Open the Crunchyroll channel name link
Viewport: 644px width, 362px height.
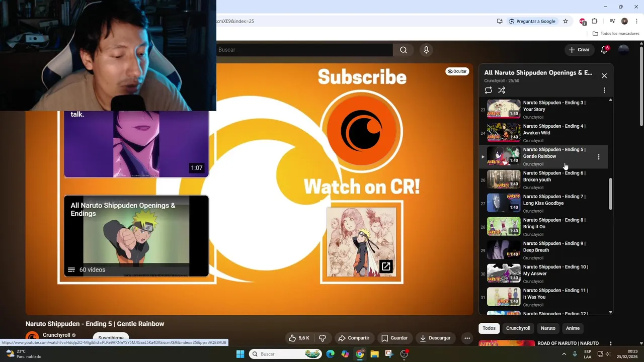coord(56,335)
